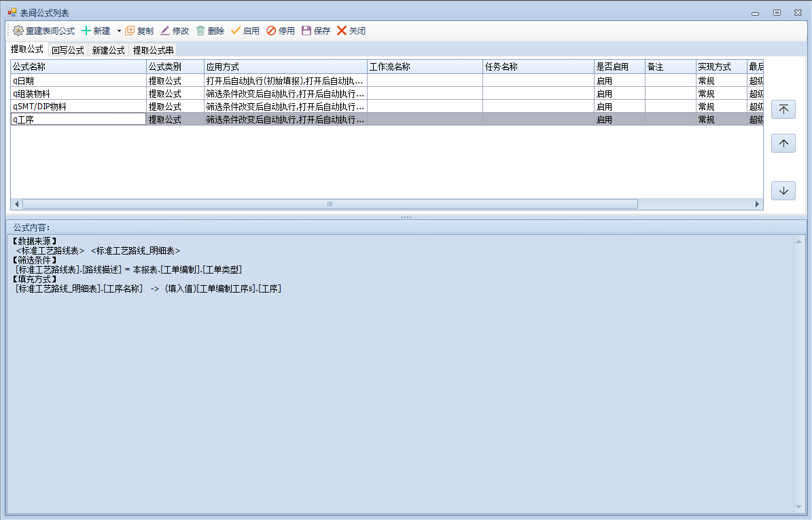Click the 停用 disable icon

pos(271,31)
